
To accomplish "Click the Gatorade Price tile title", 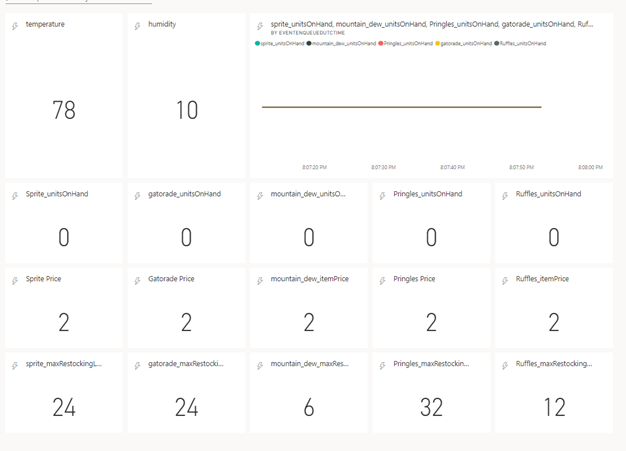I will (x=171, y=279).
